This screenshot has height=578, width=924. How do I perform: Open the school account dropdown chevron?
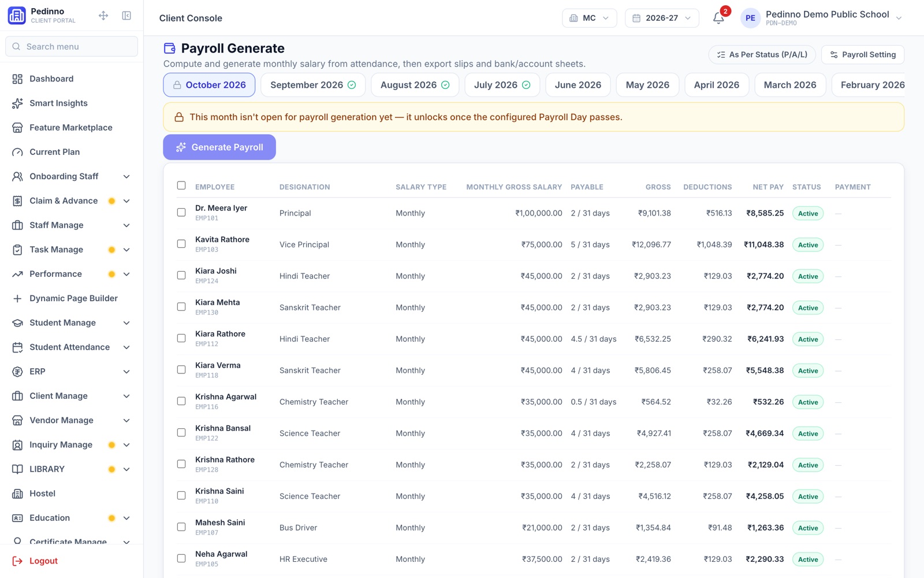899,18
